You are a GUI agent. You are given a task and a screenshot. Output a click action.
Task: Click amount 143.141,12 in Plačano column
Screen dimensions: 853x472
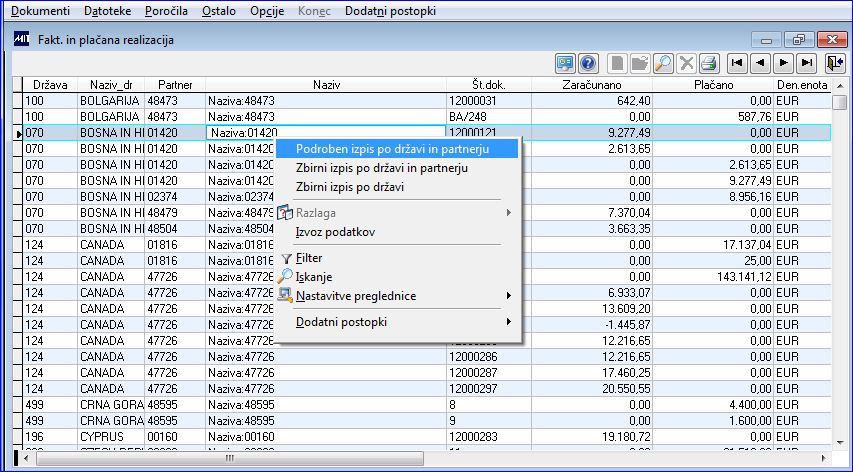[714, 277]
